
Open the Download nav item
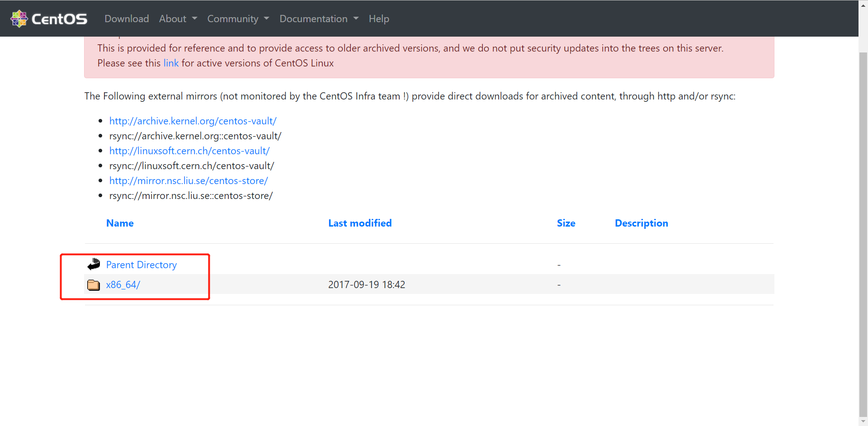[x=127, y=19]
